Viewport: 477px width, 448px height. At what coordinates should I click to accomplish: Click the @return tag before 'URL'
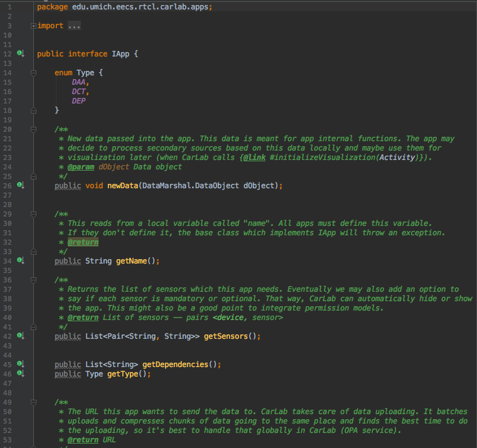(x=83, y=440)
